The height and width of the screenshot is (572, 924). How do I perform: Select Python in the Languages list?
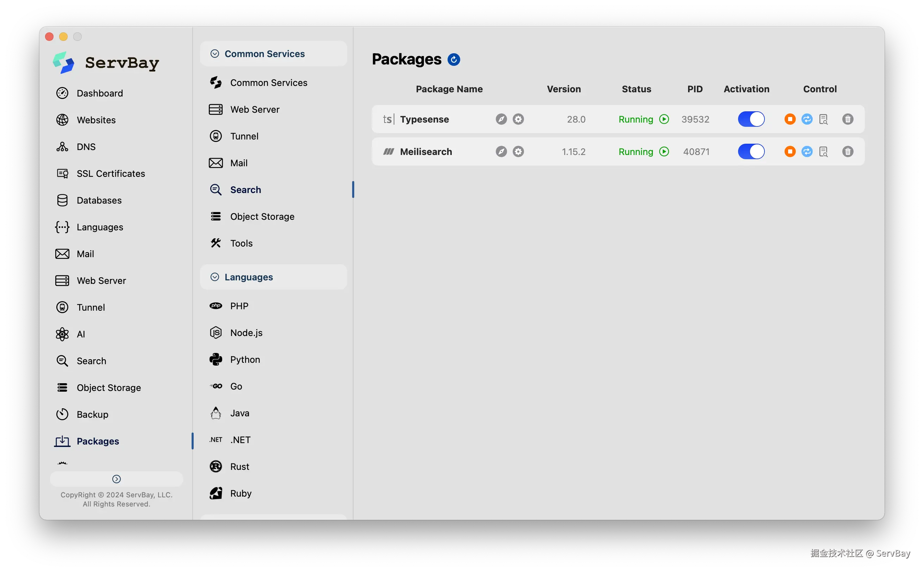coord(245,359)
